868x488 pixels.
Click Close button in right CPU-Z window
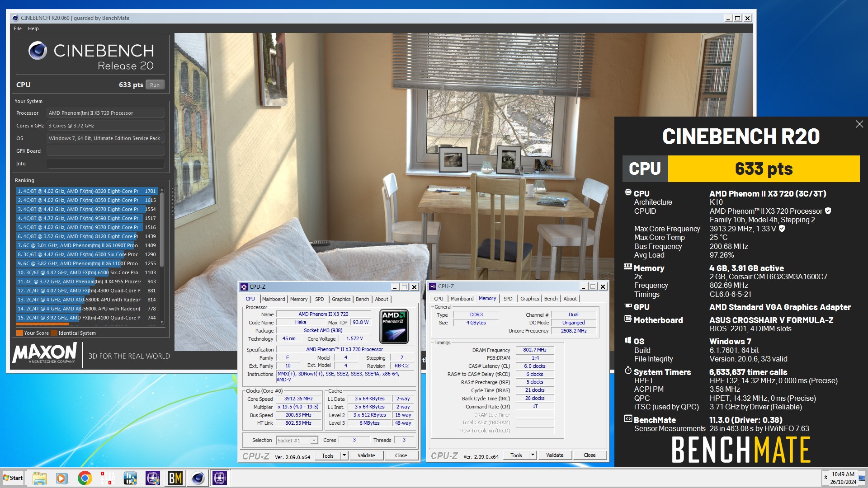pyautogui.click(x=590, y=455)
